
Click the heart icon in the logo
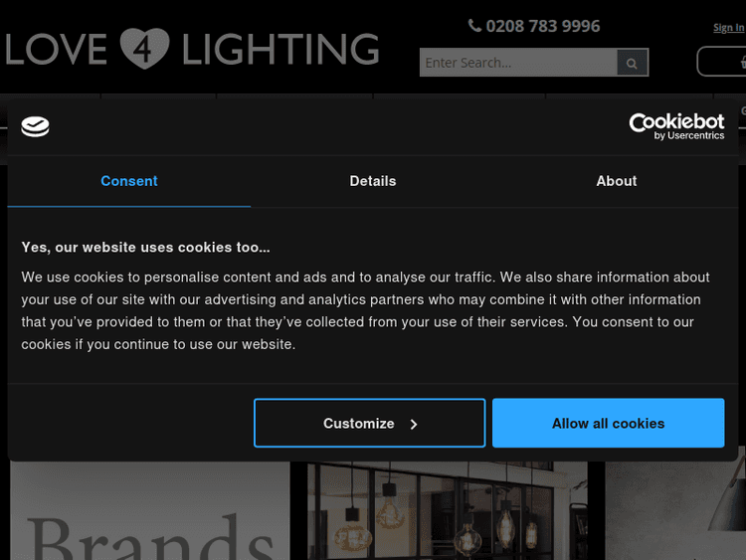click(144, 49)
